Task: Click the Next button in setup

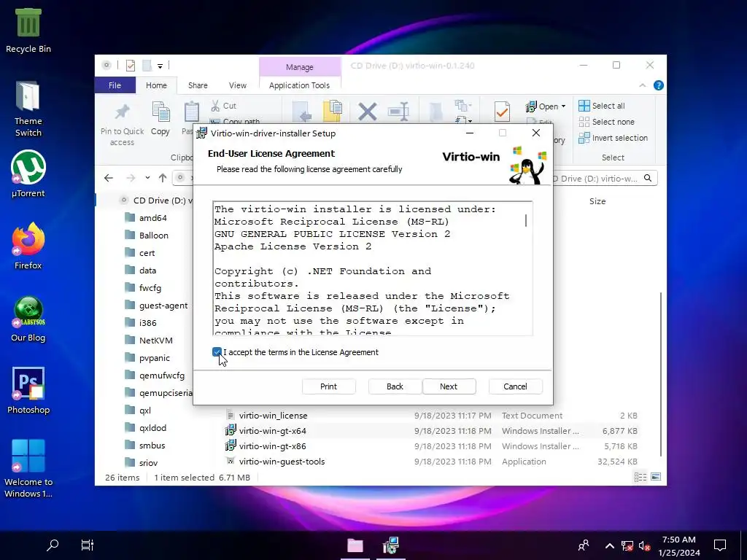Action: [x=449, y=386]
